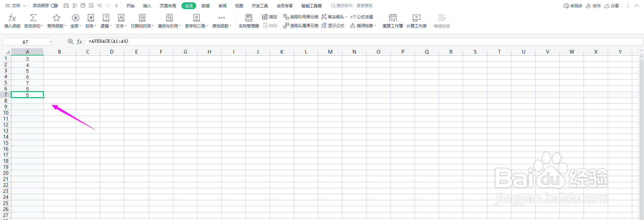Click the Name Box showing A7
The height and width of the screenshot is (220, 644).
[x=25, y=42]
